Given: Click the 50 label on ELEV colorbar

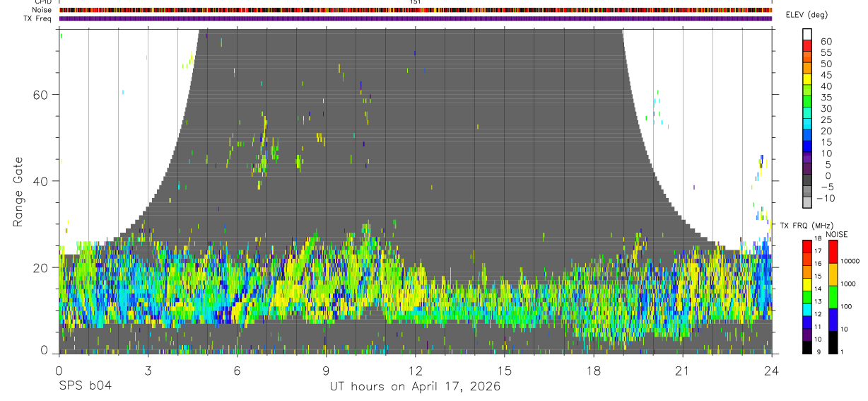Looking at the screenshot, I should click(826, 64).
